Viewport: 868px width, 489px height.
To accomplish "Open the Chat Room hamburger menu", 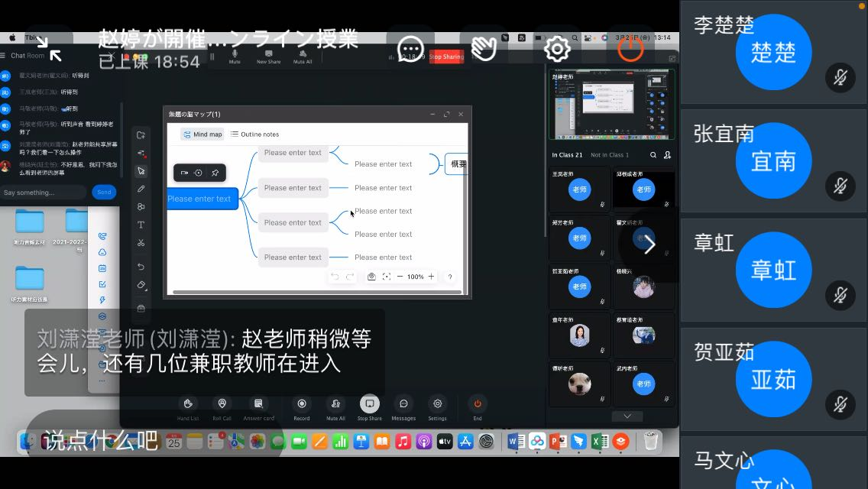I will click(5, 56).
